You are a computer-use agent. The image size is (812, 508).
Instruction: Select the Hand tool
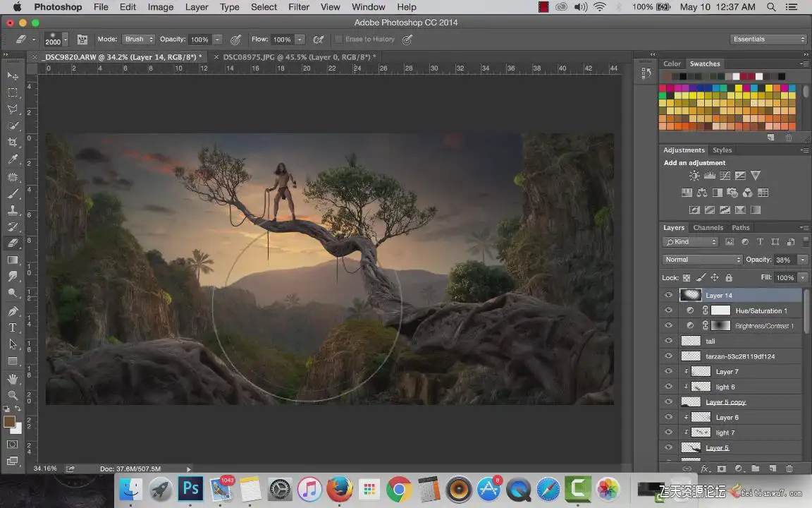pos(13,379)
